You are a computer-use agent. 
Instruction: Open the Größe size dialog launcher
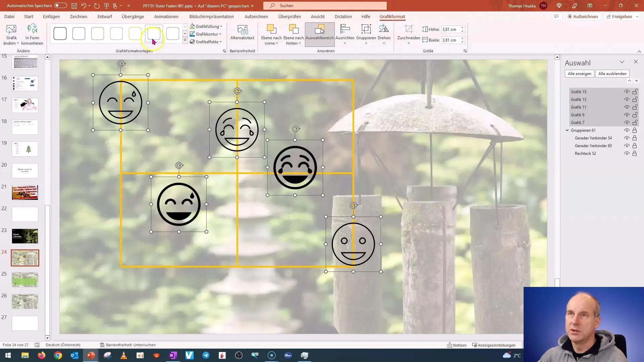point(465,51)
